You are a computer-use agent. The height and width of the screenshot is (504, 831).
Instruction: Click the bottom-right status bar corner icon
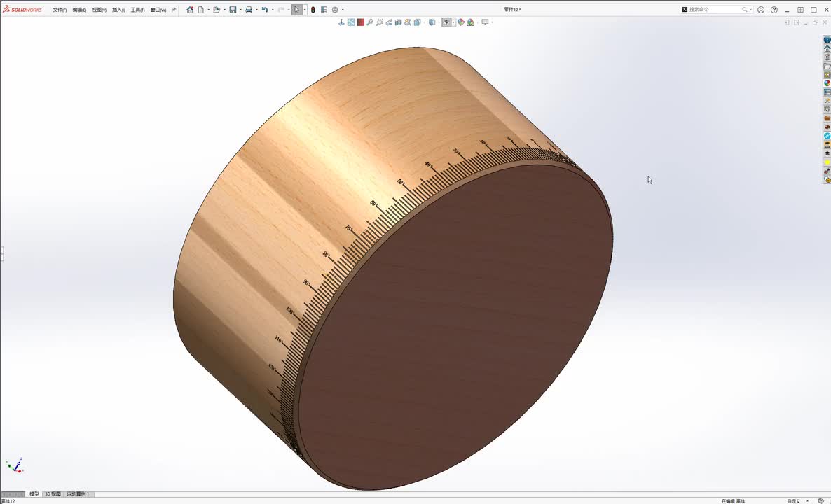(x=821, y=500)
